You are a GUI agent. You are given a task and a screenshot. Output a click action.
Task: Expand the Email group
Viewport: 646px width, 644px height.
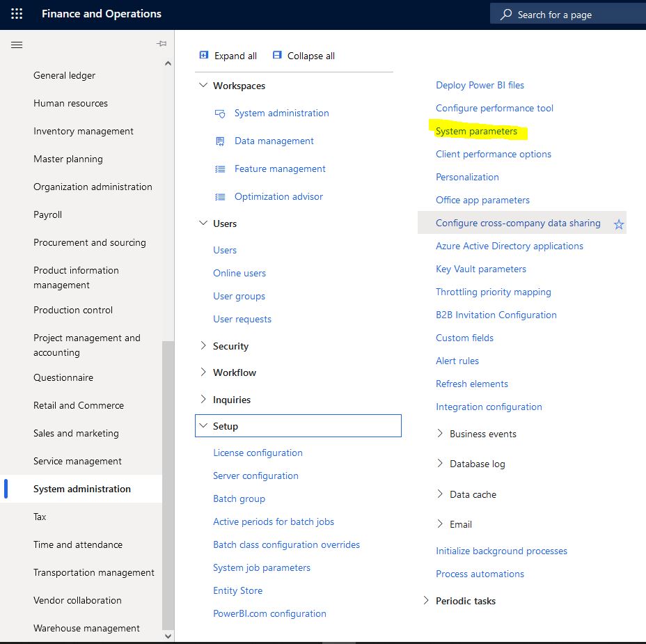[x=439, y=524]
